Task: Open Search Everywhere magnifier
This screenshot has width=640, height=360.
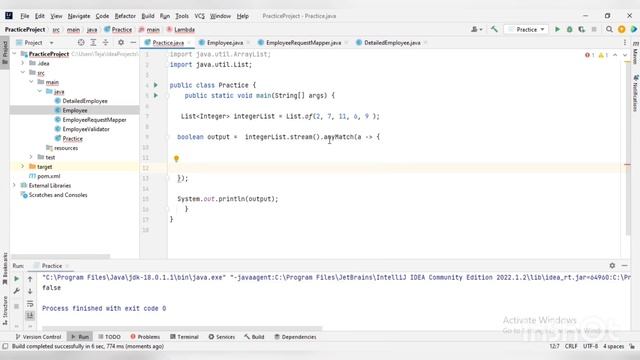Action: coord(609,29)
